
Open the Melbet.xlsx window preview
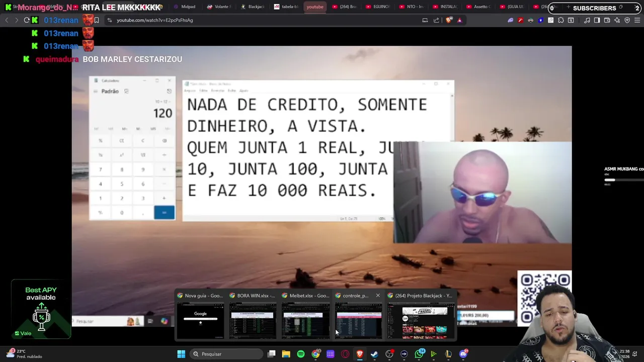305,315
